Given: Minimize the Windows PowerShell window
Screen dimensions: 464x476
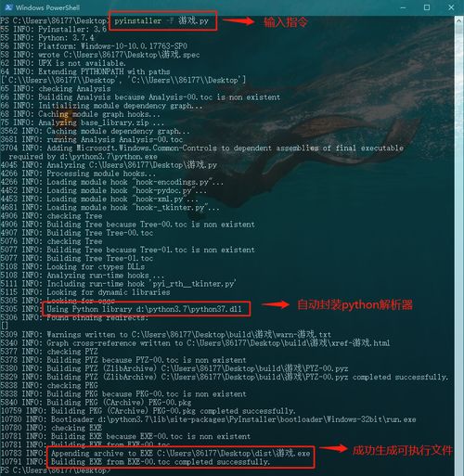Looking at the screenshot, I should pos(403,7).
